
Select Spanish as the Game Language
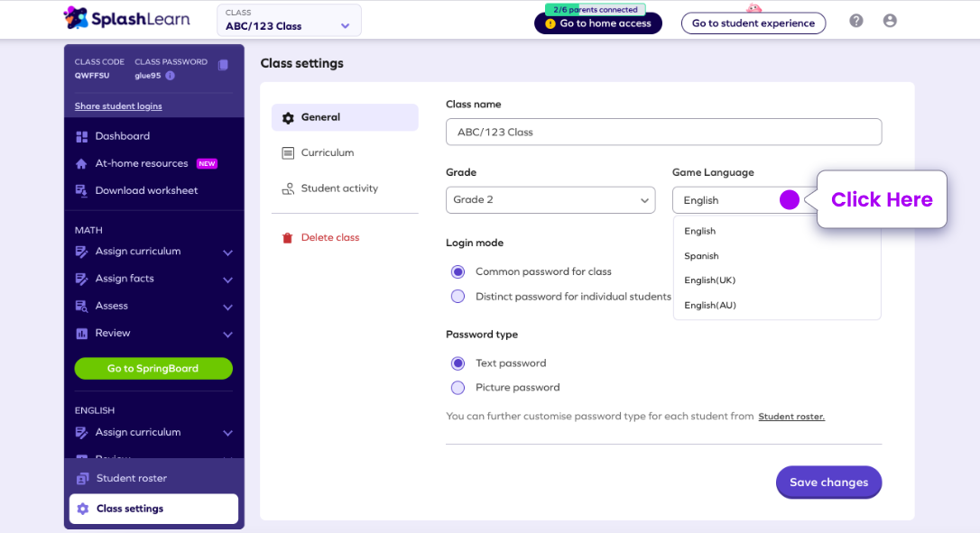coord(701,255)
